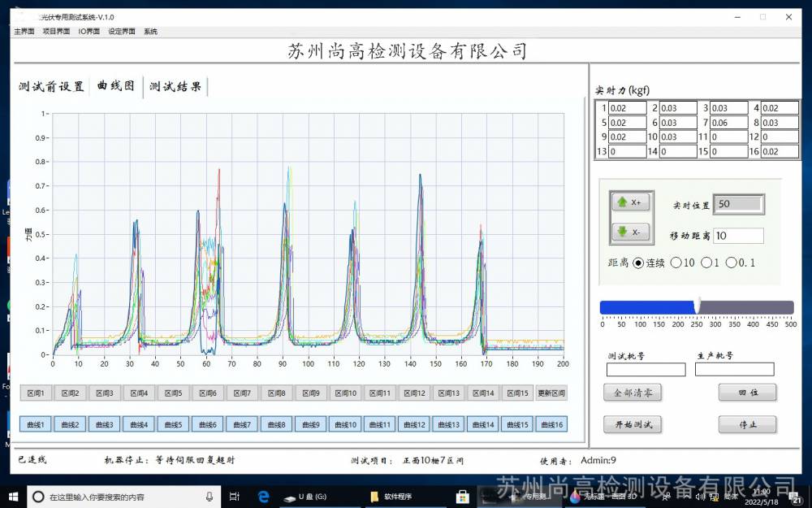Launch Microsoft Edge from the taskbar
The image size is (812, 508).
264,497
